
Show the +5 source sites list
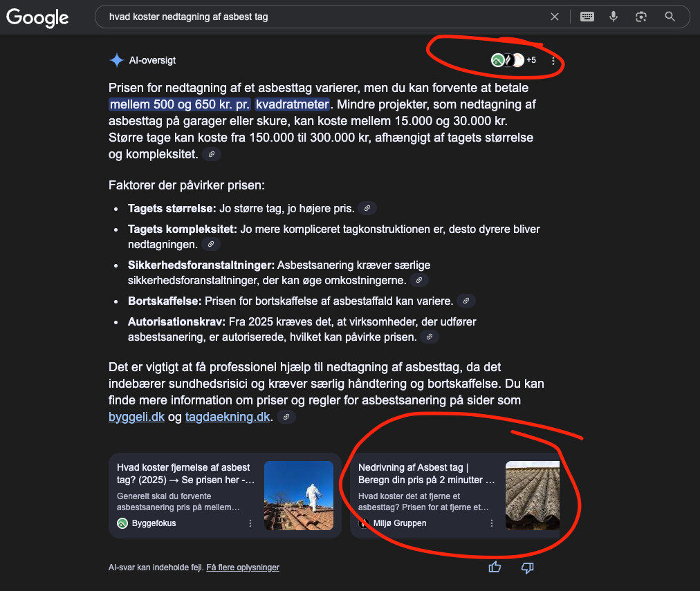click(514, 60)
